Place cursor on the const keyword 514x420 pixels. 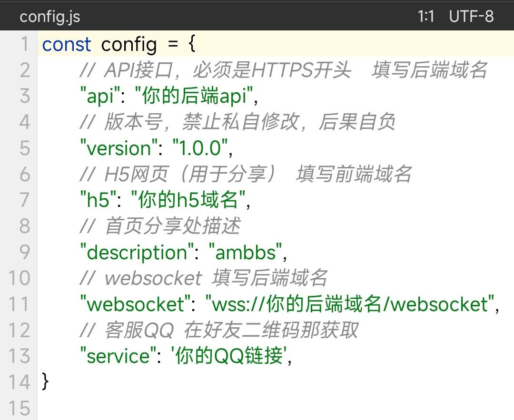coord(67,45)
